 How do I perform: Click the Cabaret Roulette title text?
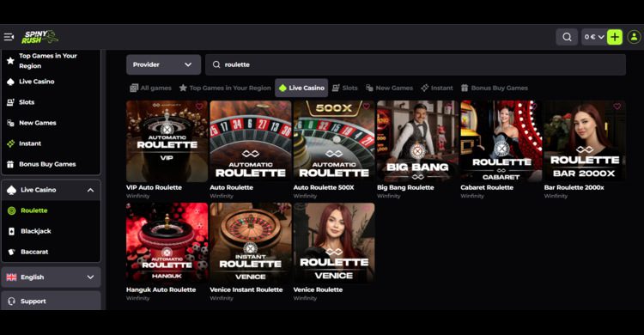487,187
